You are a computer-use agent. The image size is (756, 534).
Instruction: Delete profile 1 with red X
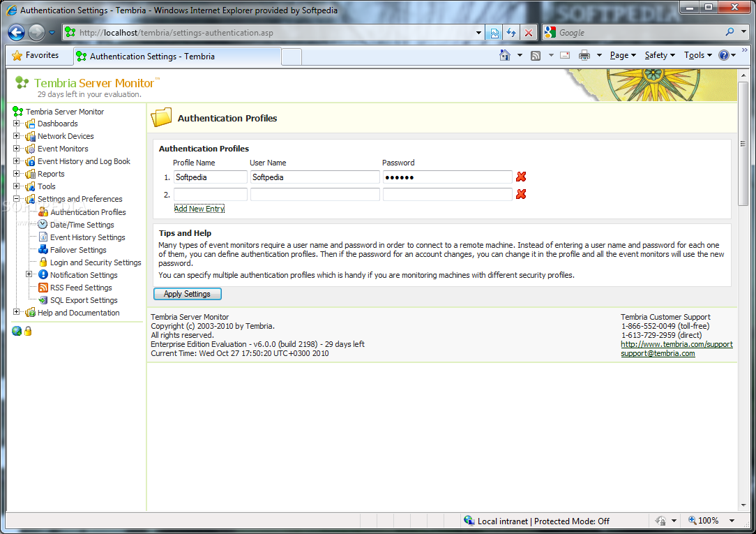pos(521,177)
